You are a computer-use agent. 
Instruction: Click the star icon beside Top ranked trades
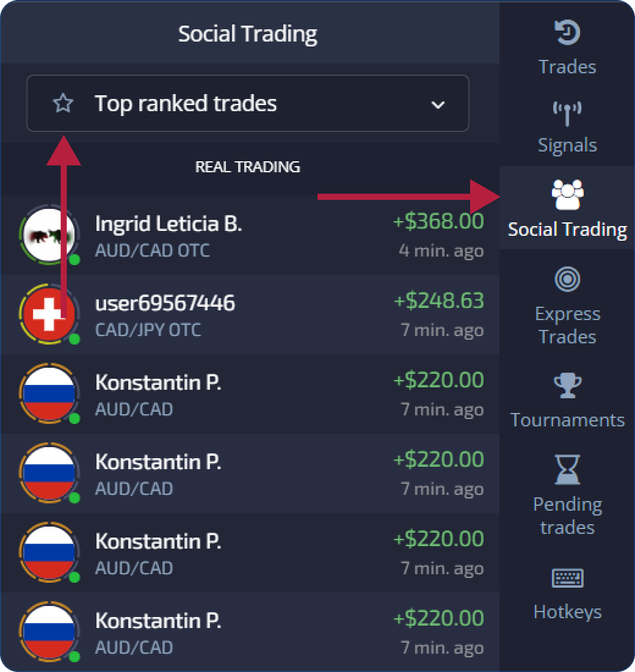(63, 103)
